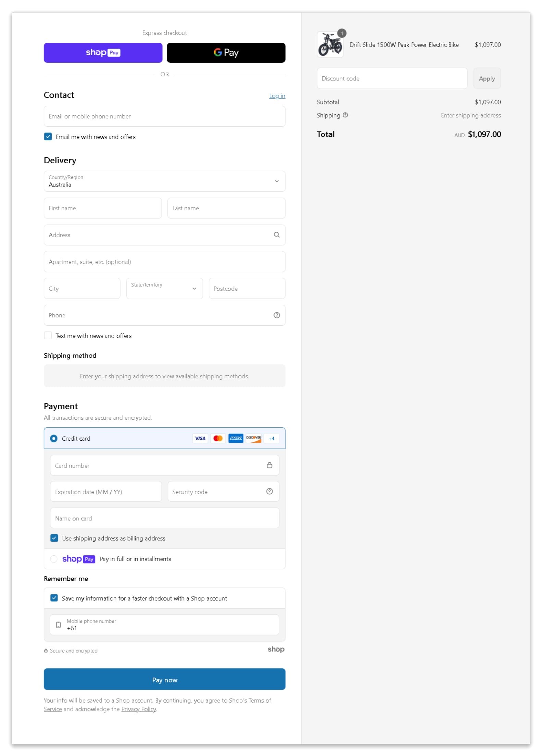The width and height of the screenshot is (542, 756).
Task: Click the shipping info question icon
Action: pos(345,115)
